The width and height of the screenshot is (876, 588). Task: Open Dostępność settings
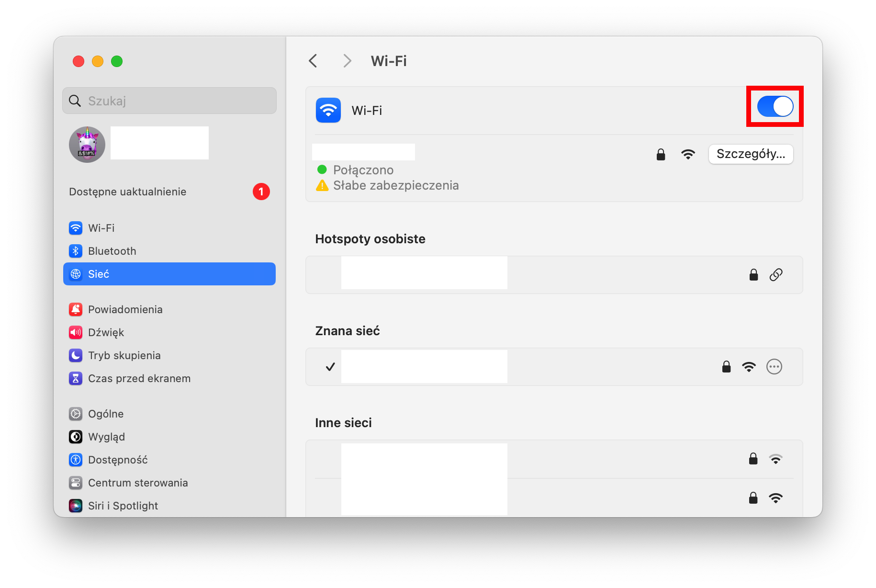point(169,460)
